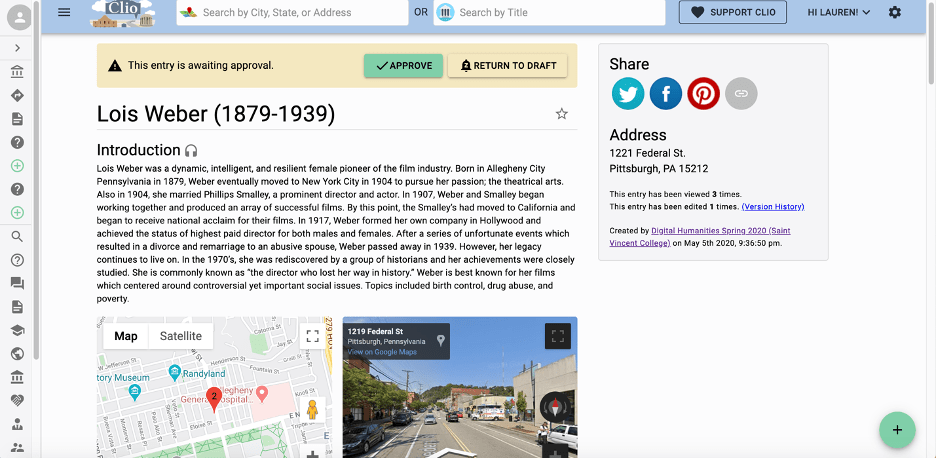Click the Return to Draft button
The image size is (936, 458).
pos(508,66)
